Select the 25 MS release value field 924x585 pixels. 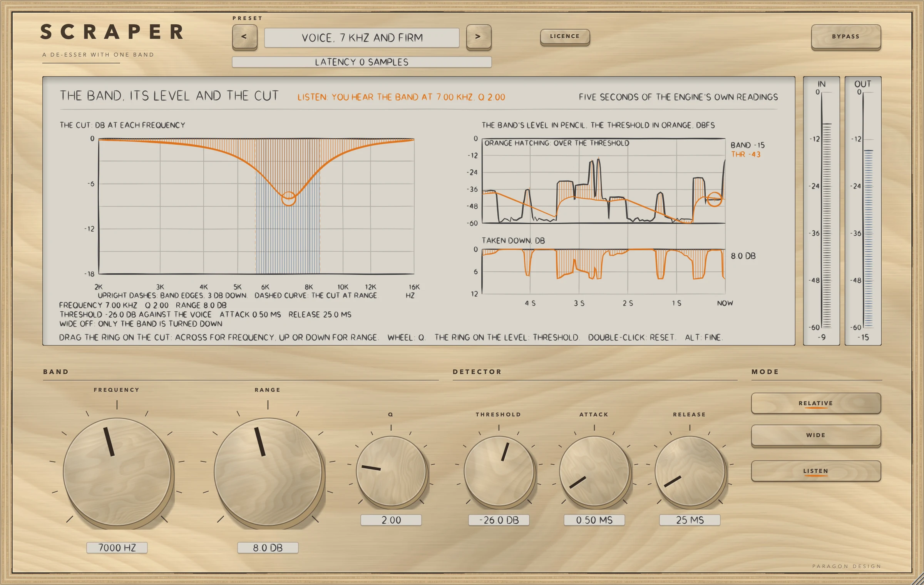(x=690, y=520)
